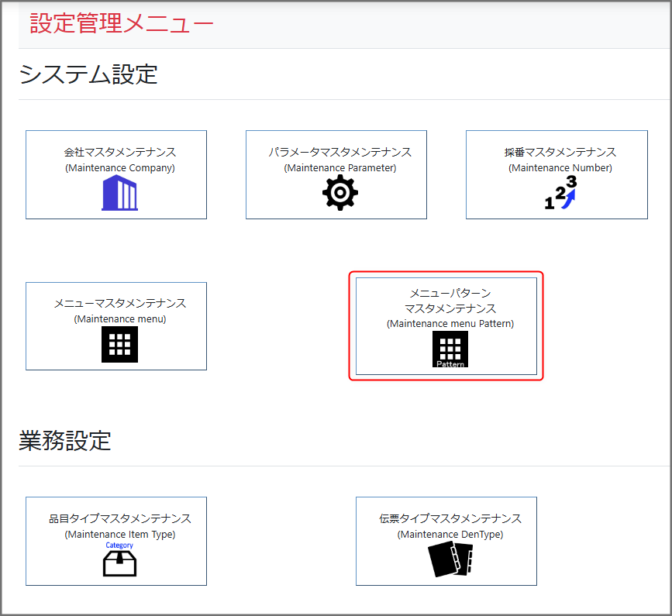672x616 pixels.
Task: Click the (Maintenance DenType) subtitle text
Action: tap(450, 535)
